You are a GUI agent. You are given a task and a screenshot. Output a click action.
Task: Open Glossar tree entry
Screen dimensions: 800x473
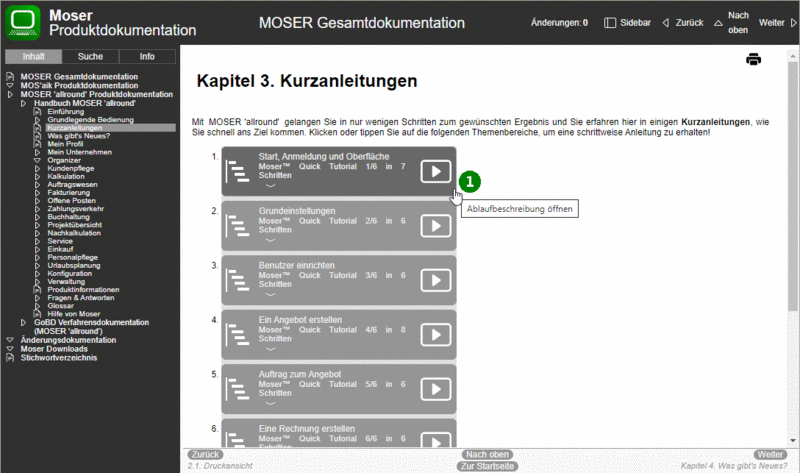click(61, 306)
